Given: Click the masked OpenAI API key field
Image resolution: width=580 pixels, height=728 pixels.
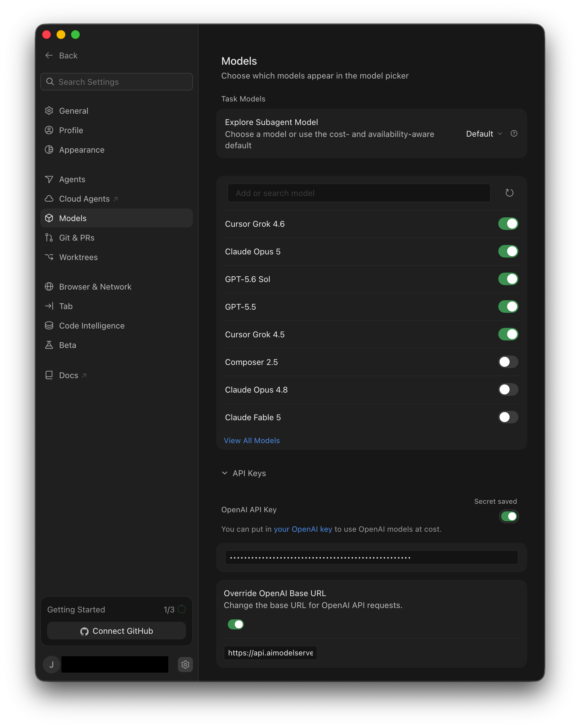Looking at the screenshot, I should [371, 557].
